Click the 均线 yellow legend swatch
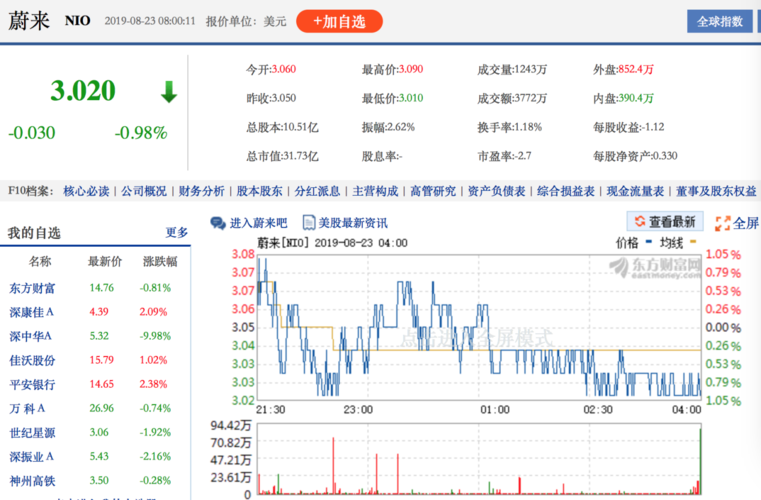761x500 pixels. (693, 241)
